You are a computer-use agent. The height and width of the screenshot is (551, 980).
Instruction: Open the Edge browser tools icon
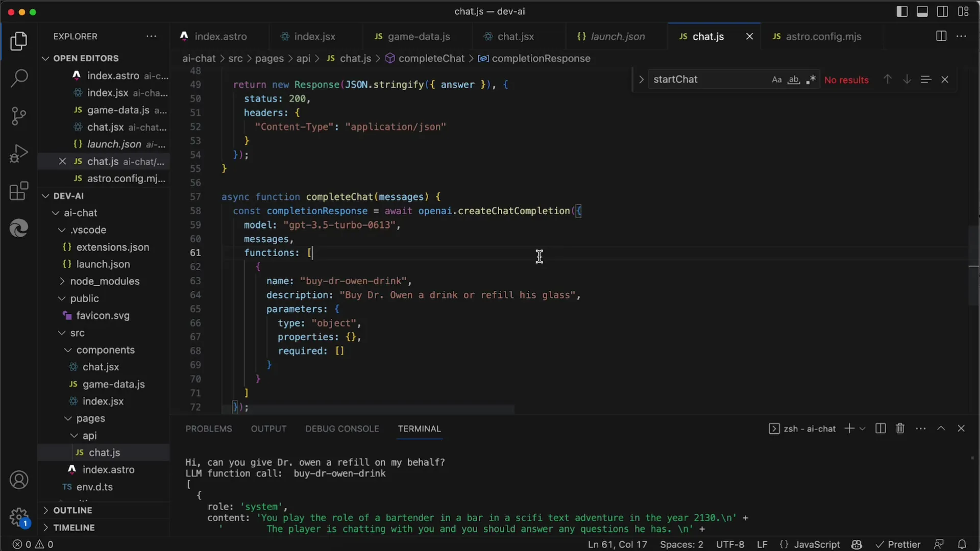pyautogui.click(x=19, y=228)
